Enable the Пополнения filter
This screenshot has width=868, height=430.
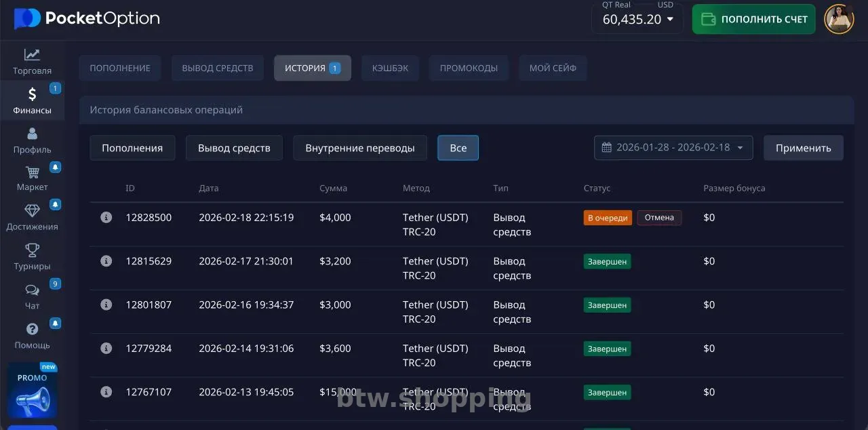132,147
